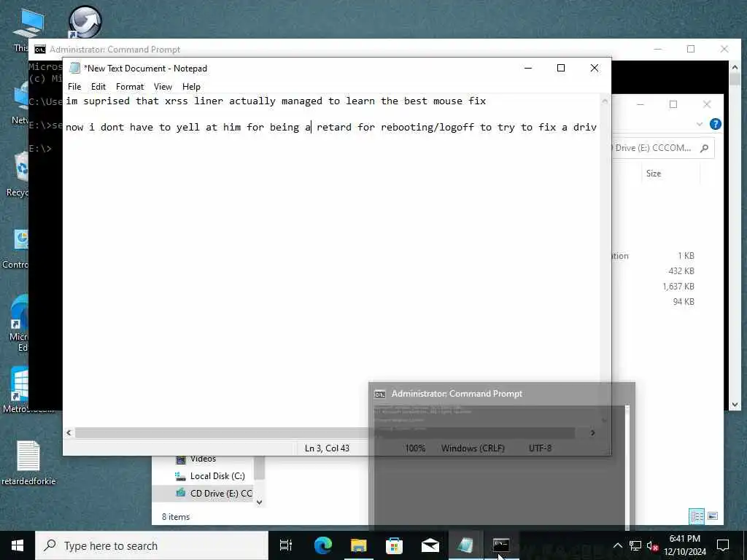Click the network tray icon
This screenshot has height=560, width=747.
635,545
